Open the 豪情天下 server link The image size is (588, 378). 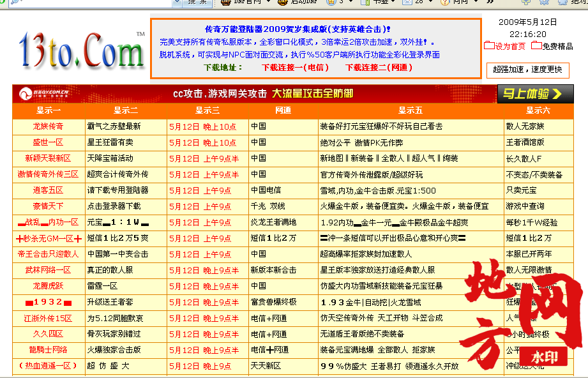[48, 206]
